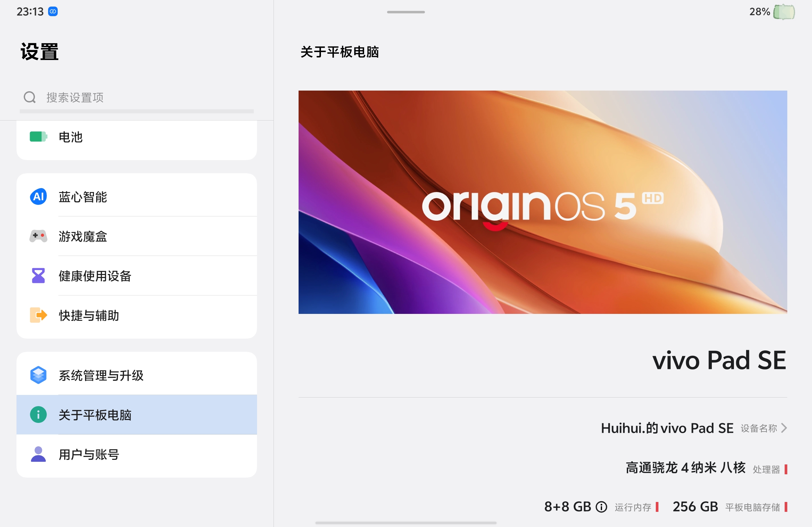Image resolution: width=812 pixels, height=527 pixels.
Task: Tap the green info circle icon
Action: pos(38,415)
